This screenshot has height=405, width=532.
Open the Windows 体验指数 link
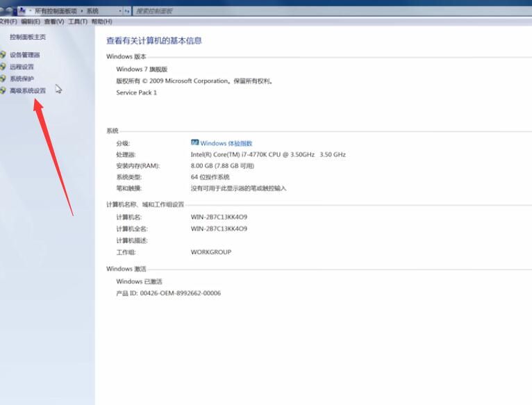tap(226, 143)
